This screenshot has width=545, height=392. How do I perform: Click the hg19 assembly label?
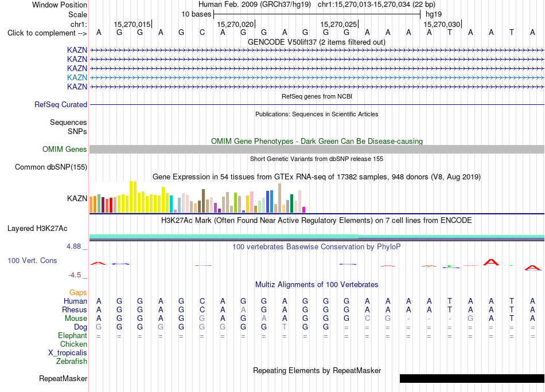(x=434, y=14)
